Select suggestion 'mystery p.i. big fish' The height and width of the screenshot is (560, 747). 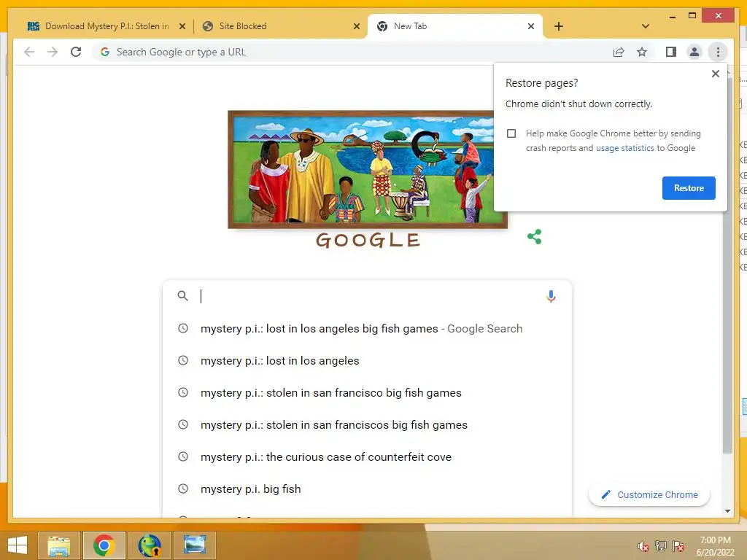click(x=367, y=489)
